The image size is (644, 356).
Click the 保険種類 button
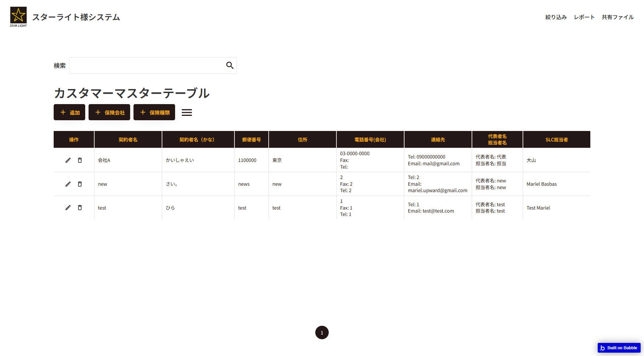154,112
